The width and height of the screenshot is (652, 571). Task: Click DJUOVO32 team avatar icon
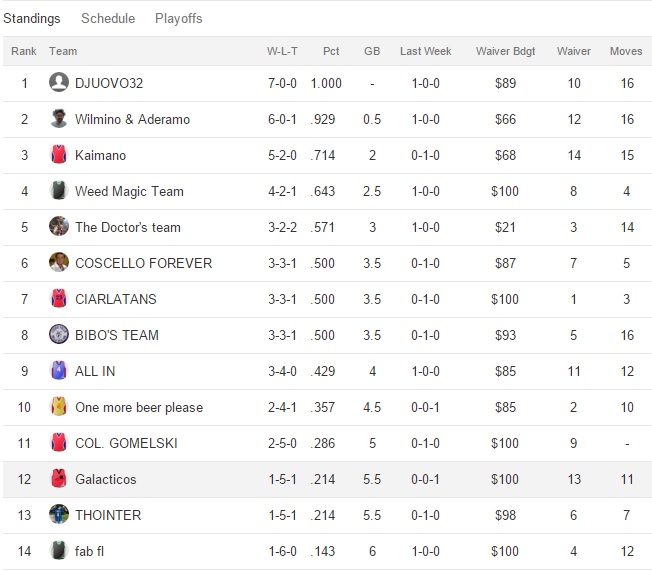[59, 83]
